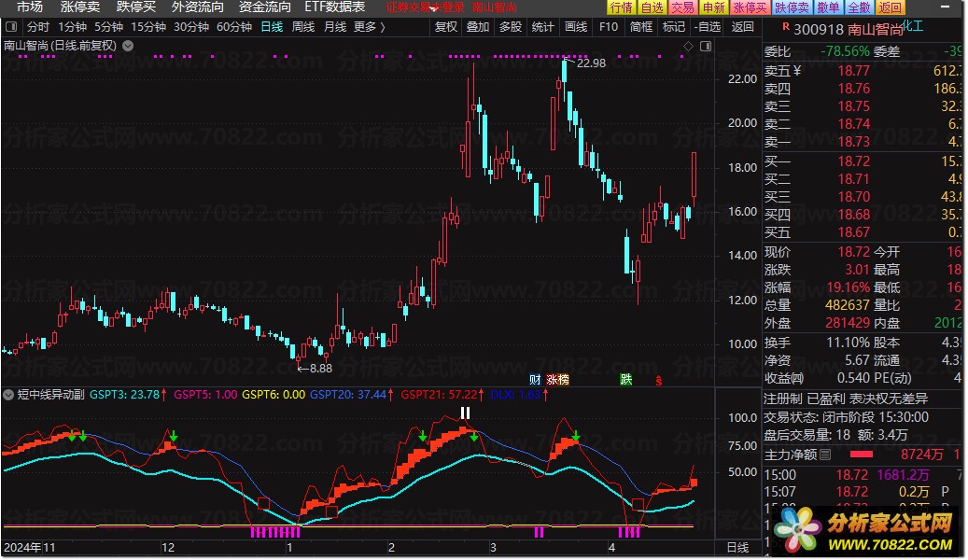
Task: Switch to the 周线 period
Action: click(x=303, y=27)
